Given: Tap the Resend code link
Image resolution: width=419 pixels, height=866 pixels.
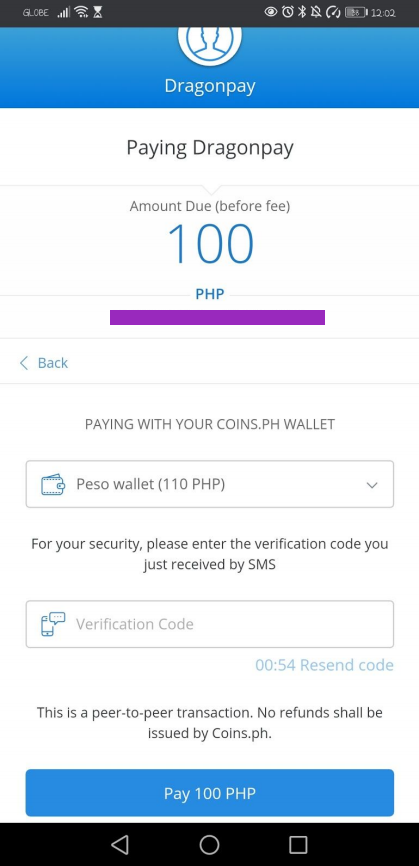Looking at the screenshot, I should pos(346,665).
